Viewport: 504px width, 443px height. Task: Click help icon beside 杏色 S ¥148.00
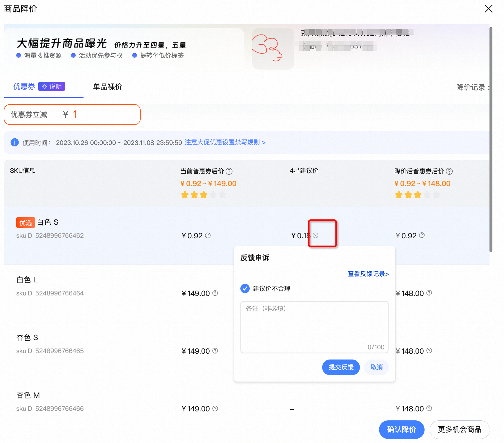pos(429,351)
